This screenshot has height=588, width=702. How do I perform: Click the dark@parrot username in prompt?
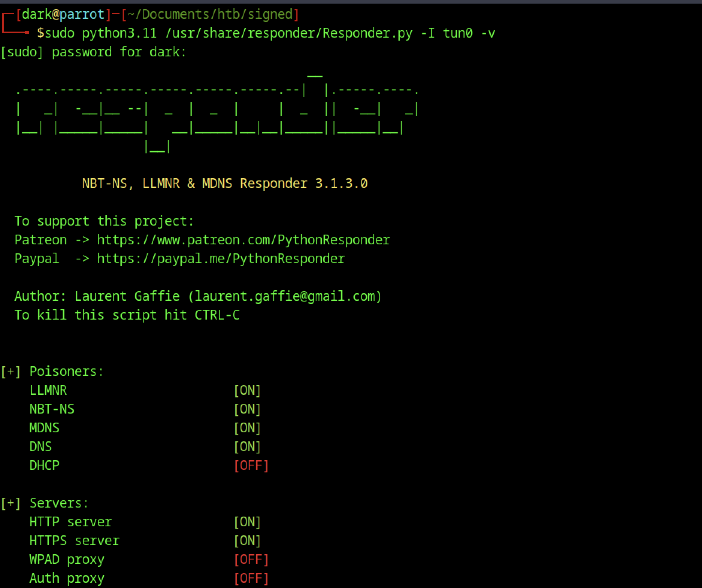63,14
